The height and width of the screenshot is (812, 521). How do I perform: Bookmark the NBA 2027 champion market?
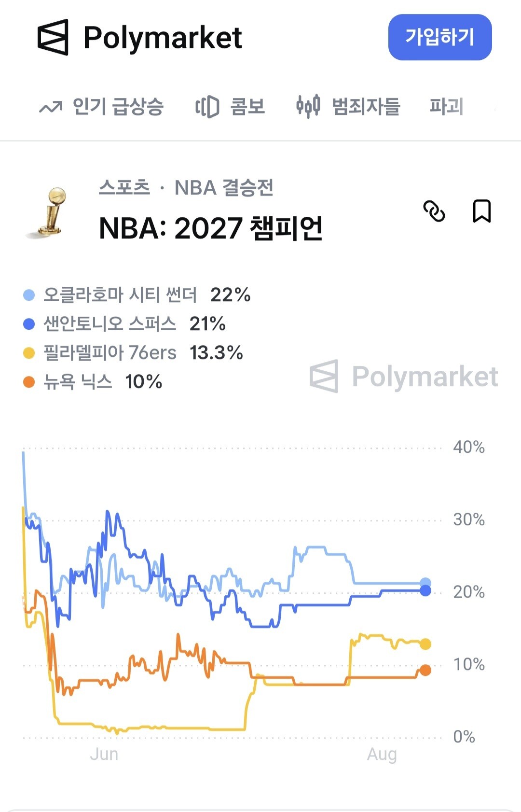tap(481, 211)
